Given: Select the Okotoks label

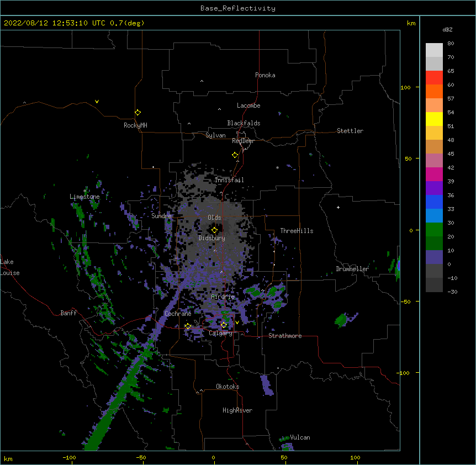Looking at the screenshot, I should (228, 387).
